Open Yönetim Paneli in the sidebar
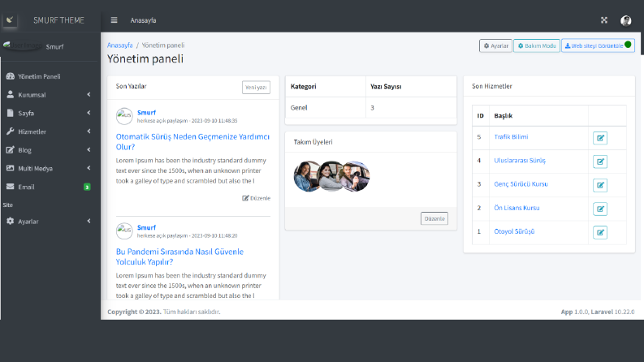 (50, 76)
